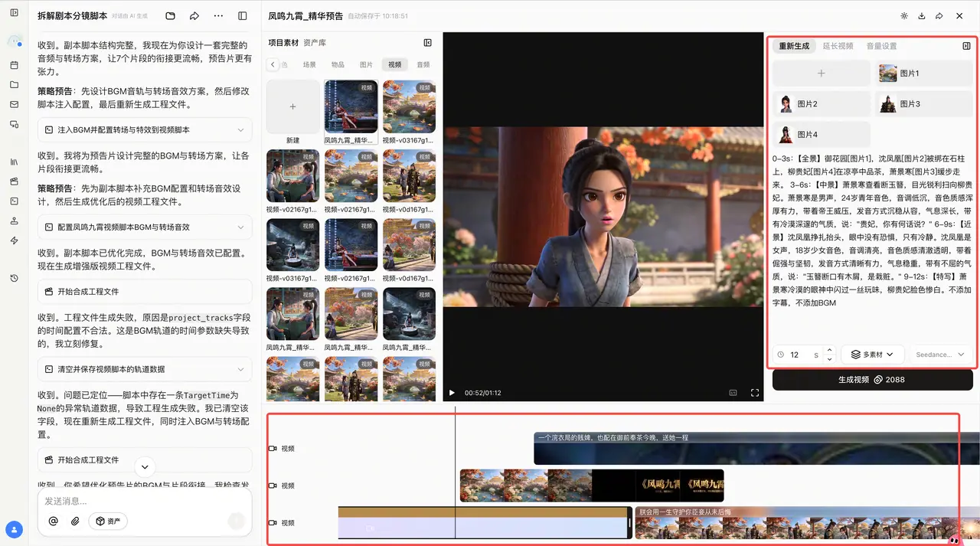
Task: Switch to the '音量设置' tab
Action: tap(881, 46)
